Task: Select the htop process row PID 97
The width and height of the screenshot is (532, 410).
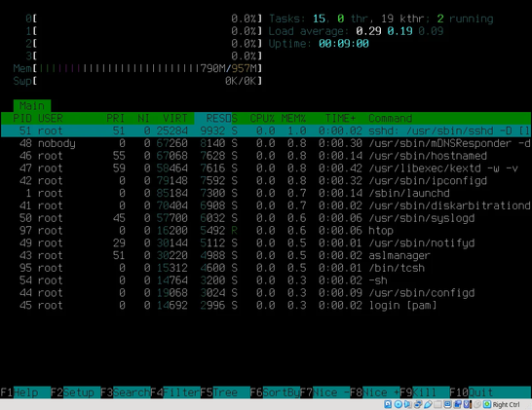Action: pyautogui.click(x=266, y=231)
